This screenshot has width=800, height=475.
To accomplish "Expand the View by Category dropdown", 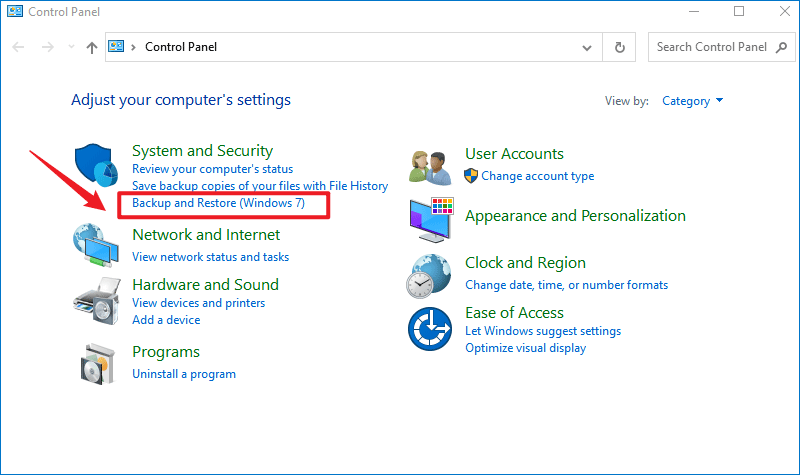I will click(692, 101).
